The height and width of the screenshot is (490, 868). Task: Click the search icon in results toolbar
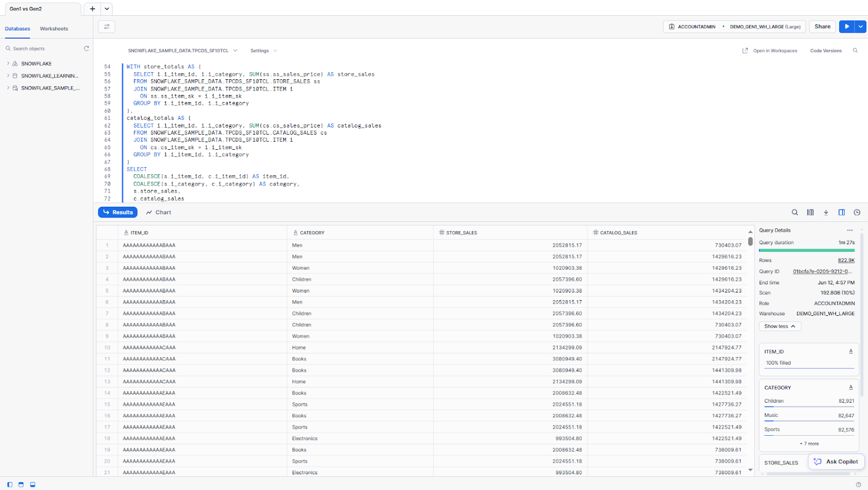pyautogui.click(x=795, y=213)
